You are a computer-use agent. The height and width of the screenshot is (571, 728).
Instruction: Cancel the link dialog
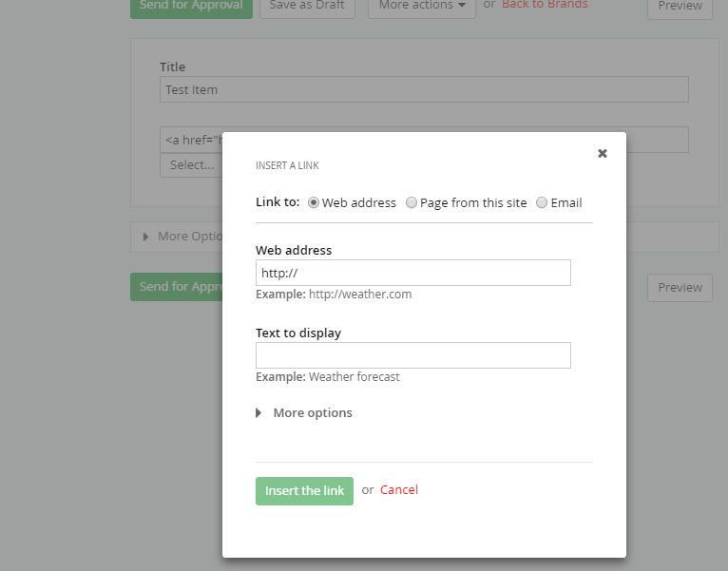tap(399, 489)
